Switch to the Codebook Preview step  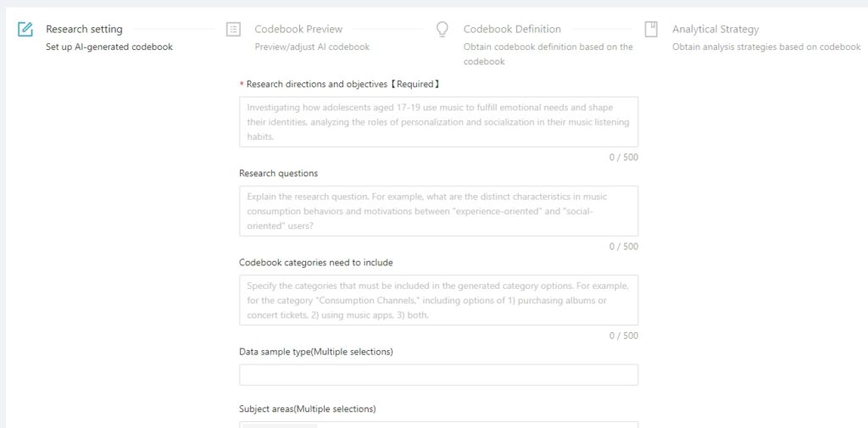(298, 30)
